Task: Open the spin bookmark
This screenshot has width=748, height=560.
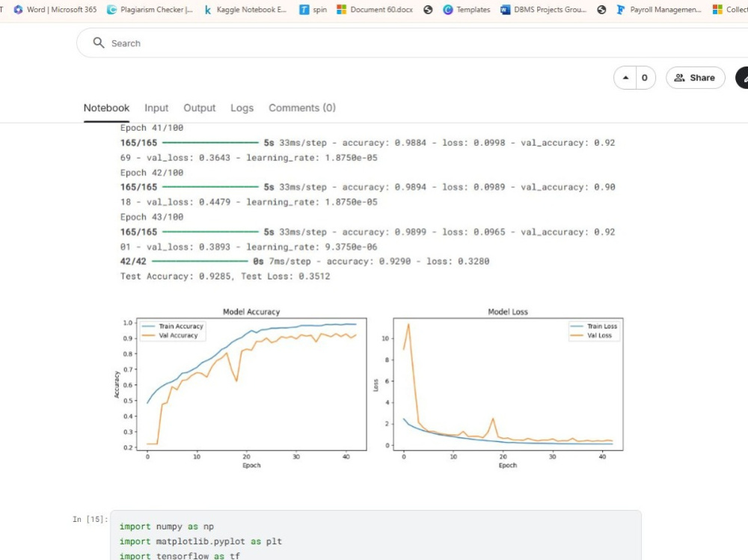Action: click(x=313, y=10)
